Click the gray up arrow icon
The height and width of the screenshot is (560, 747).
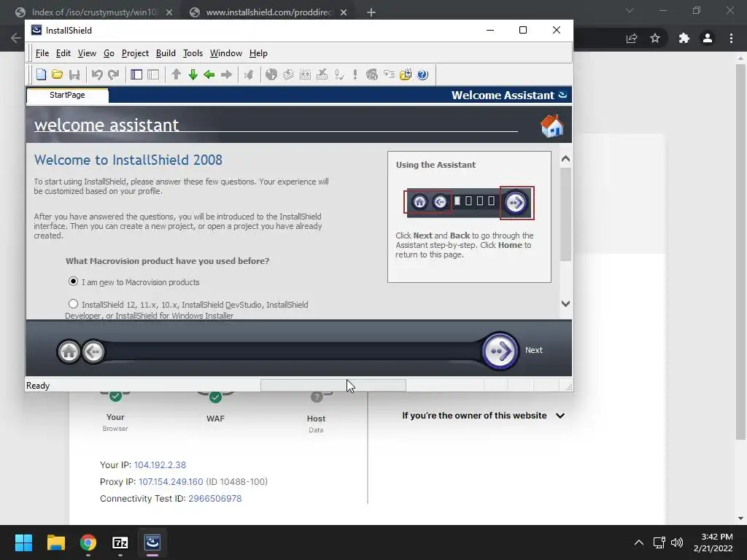click(x=177, y=75)
